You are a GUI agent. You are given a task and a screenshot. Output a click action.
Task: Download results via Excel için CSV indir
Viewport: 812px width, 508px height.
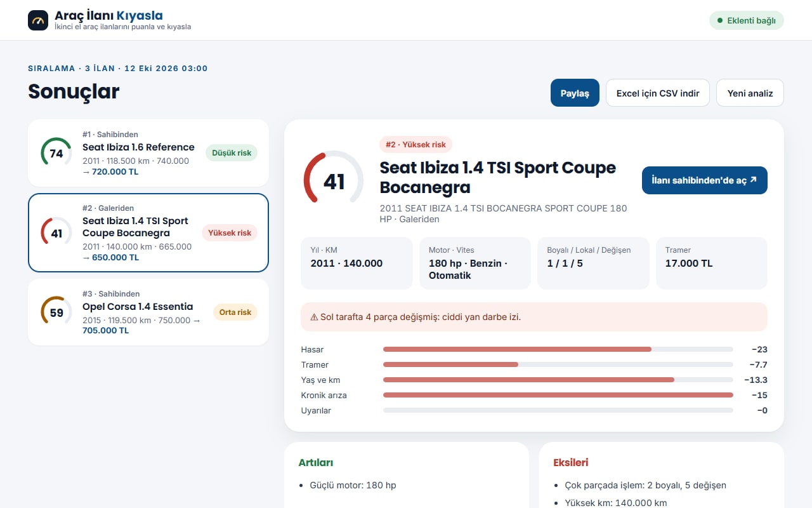(x=658, y=93)
